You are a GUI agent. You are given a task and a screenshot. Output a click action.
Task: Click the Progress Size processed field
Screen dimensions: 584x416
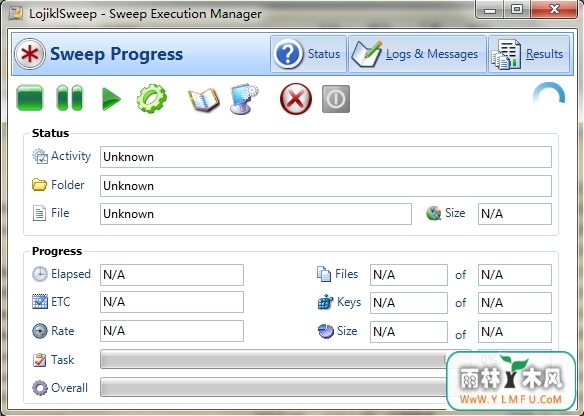coord(409,332)
